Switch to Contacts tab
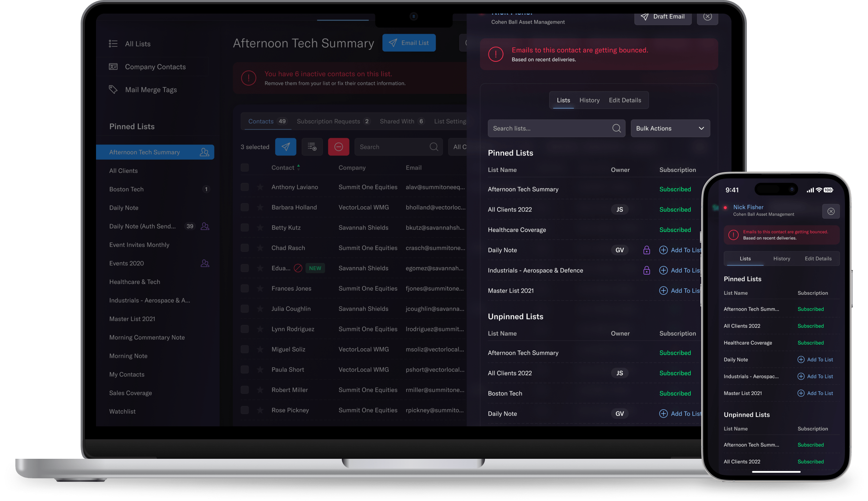 tap(267, 121)
